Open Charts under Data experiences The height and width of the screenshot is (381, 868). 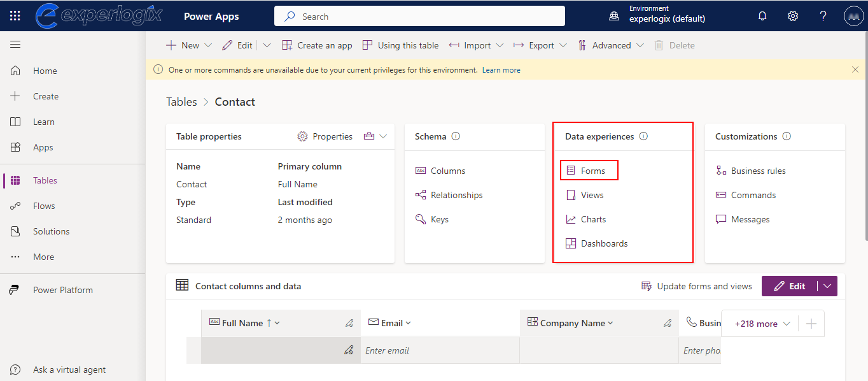click(x=585, y=219)
